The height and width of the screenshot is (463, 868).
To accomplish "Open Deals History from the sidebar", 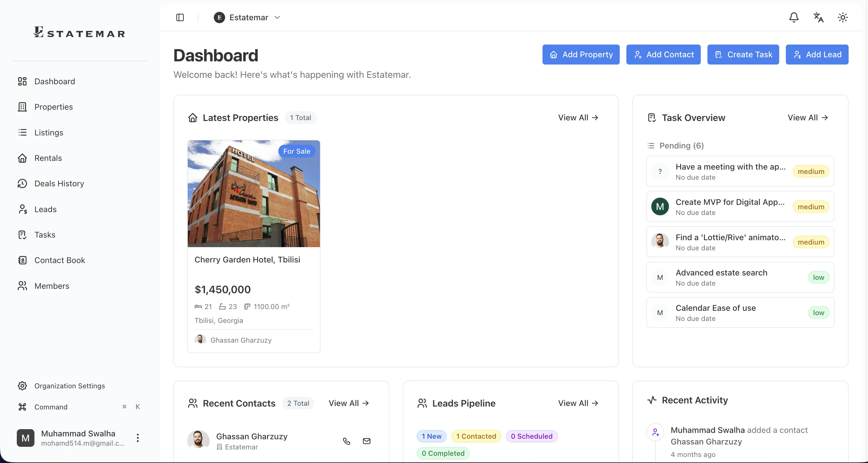I will (x=59, y=184).
